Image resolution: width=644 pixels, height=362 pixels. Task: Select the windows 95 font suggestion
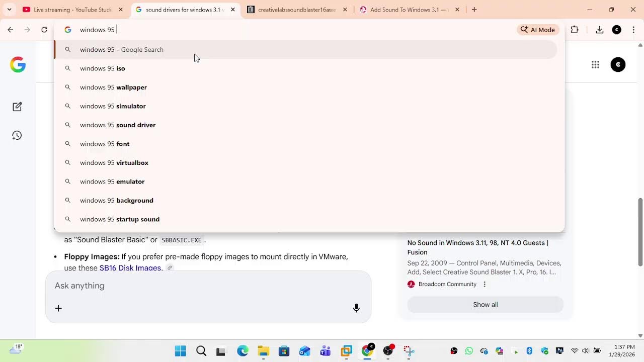305,144
